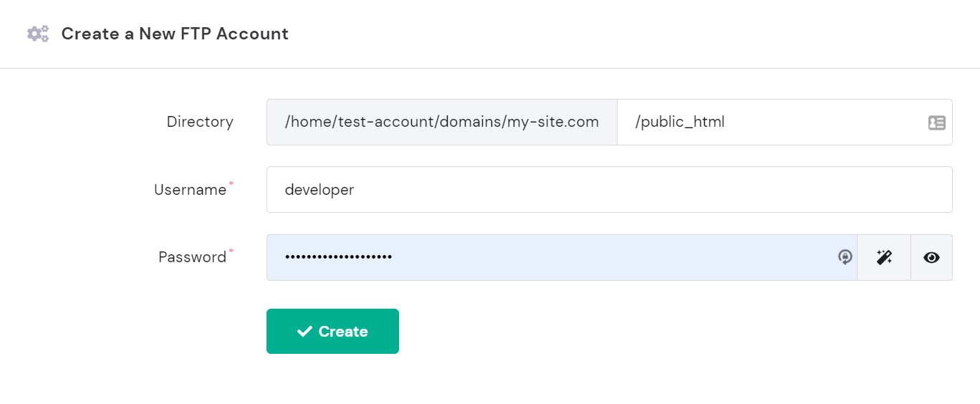Click the checkmark icon on the Create button

click(304, 331)
